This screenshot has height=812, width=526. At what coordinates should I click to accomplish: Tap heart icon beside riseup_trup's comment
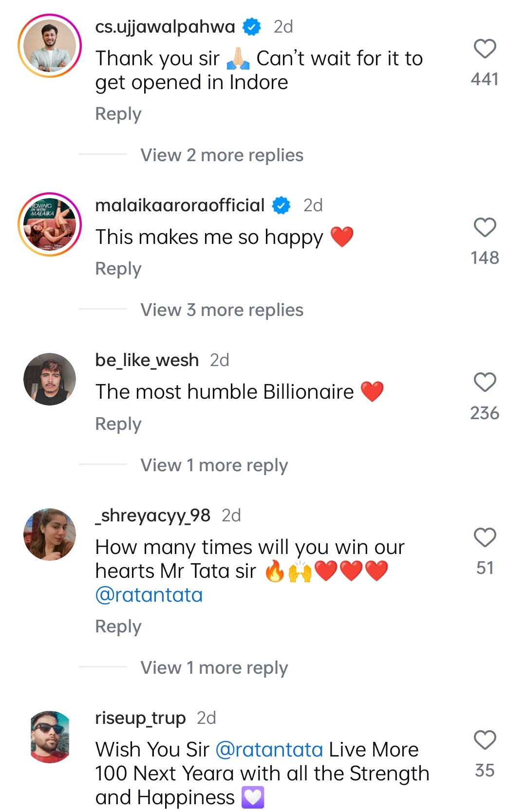[485, 740]
